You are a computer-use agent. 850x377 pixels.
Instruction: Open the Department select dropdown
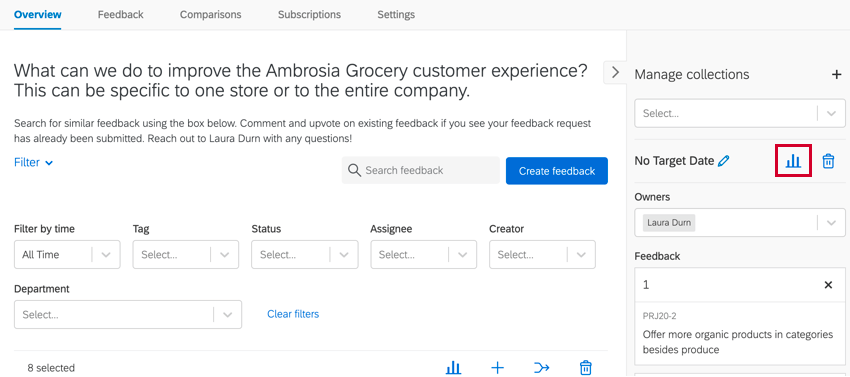click(x=128, y=315)
